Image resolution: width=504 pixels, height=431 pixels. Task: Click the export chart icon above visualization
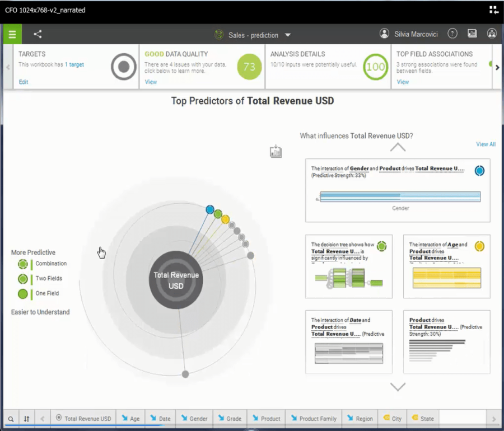[x=276, y=151]
